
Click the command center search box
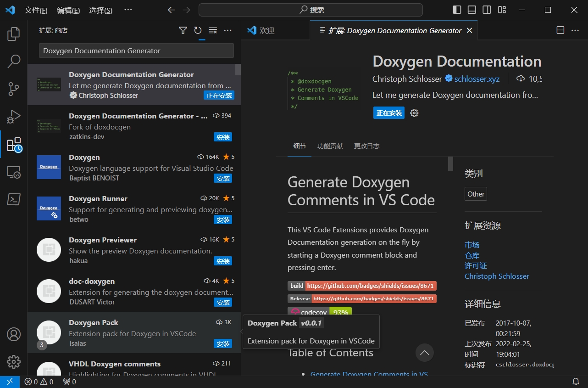pos(311,10)
